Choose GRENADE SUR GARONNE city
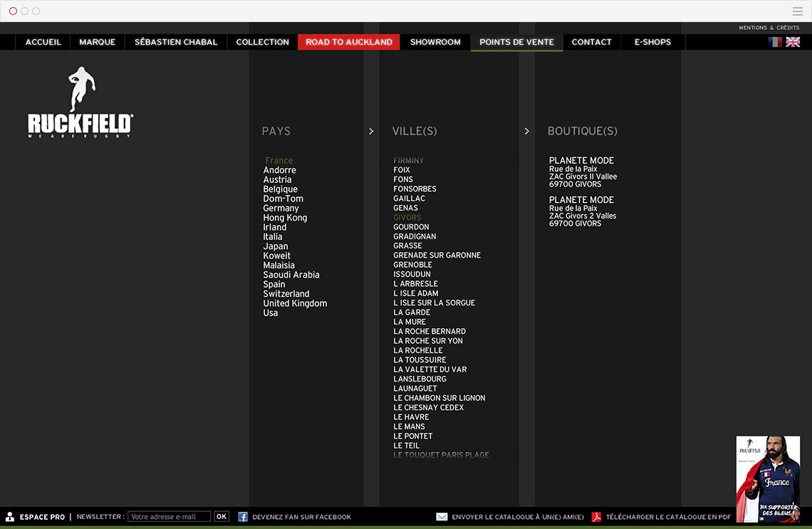The width and height of the screenshot is (812, 529). coord(437,255)
